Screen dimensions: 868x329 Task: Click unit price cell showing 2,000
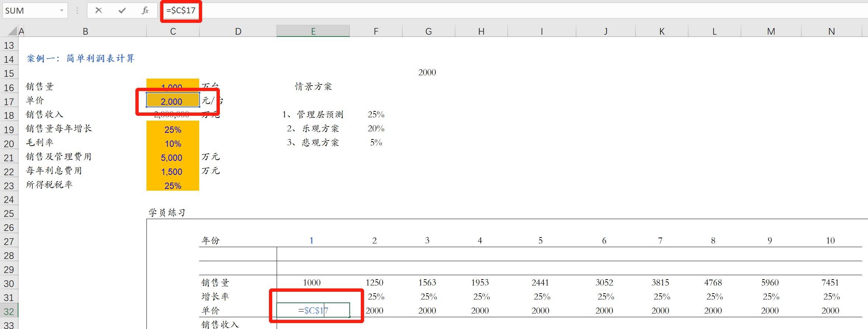pos(172,101)
